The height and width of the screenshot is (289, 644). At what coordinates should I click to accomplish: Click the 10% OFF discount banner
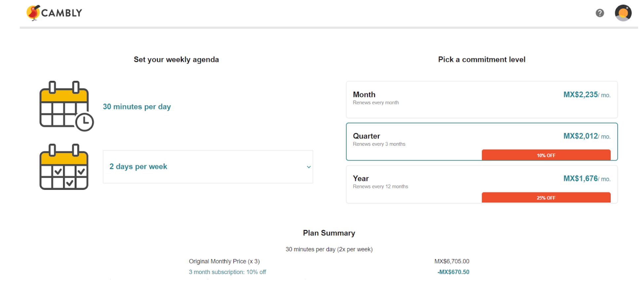(x=546, y=155)
